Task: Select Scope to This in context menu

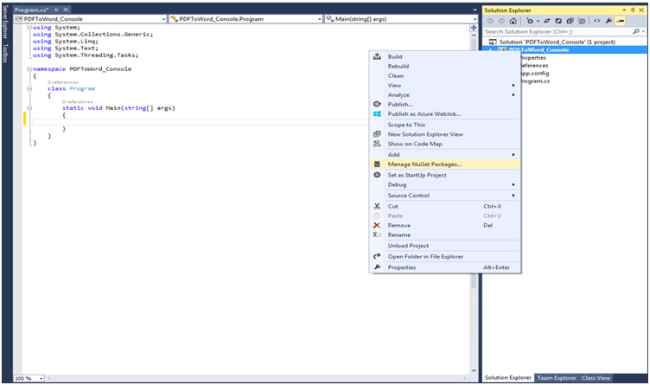Action: [x=445, y=125]
